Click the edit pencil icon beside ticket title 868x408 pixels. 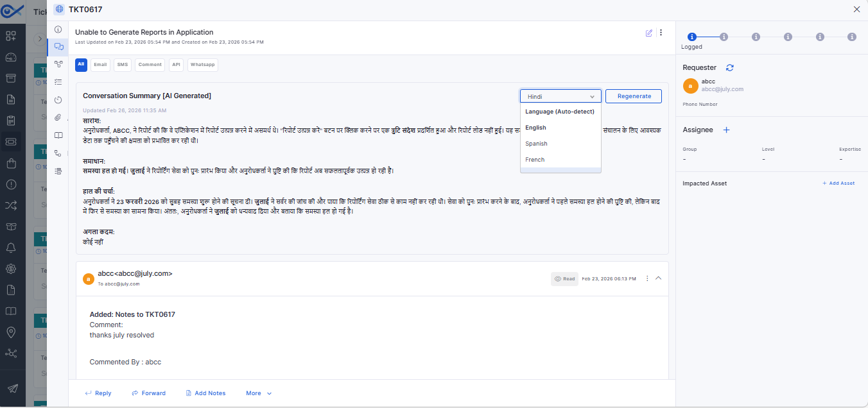tap(649, 33)
